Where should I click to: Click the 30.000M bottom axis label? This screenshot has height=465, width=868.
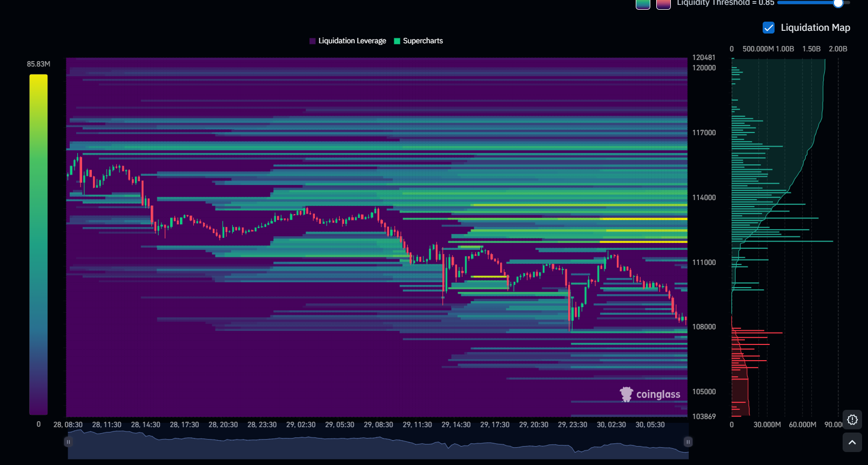tap(767, 424)
